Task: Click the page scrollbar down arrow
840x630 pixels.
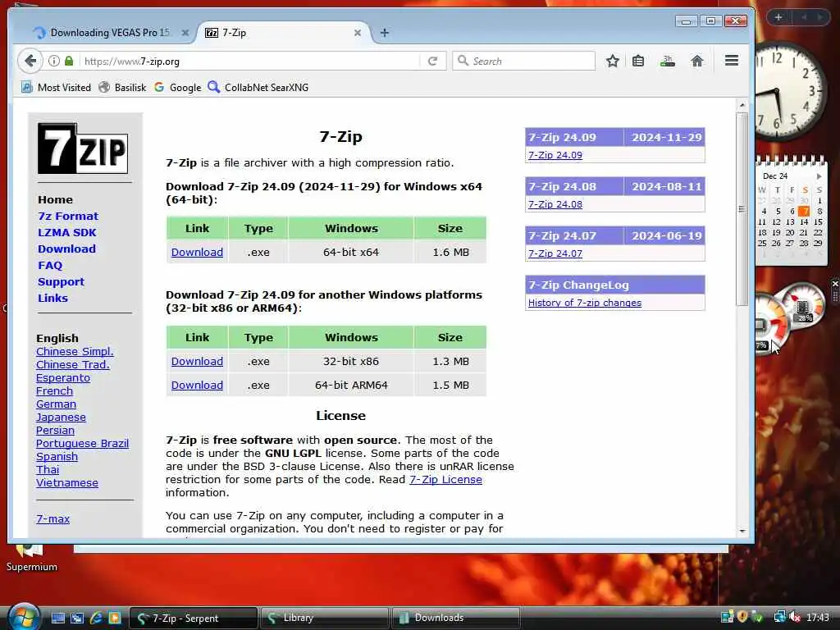Action: coord(742,531)
